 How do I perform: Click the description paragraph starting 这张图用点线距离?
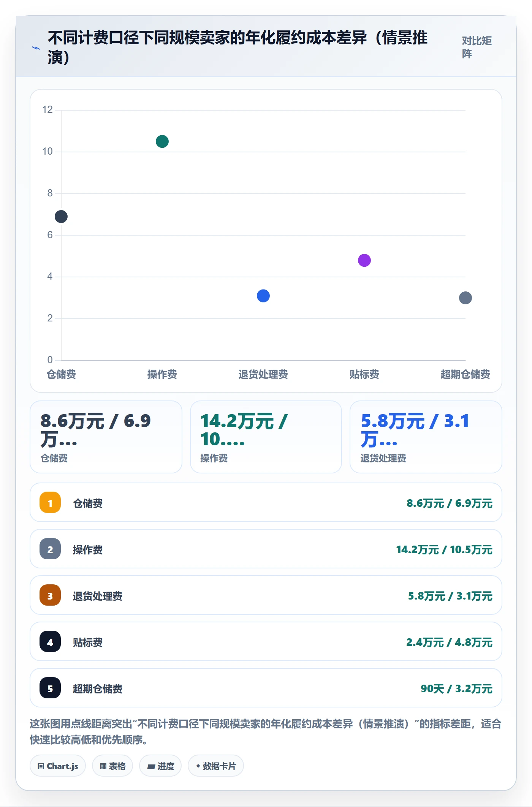click(266, 732)
